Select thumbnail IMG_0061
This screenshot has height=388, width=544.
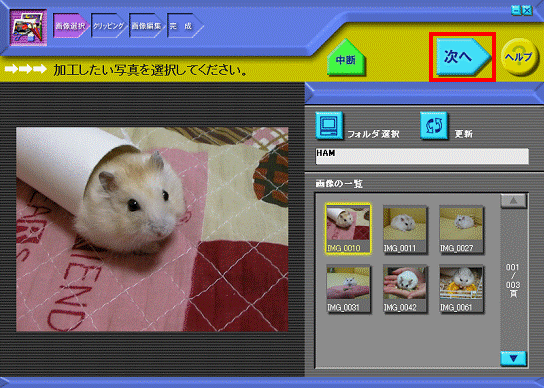tap(461, 289)
